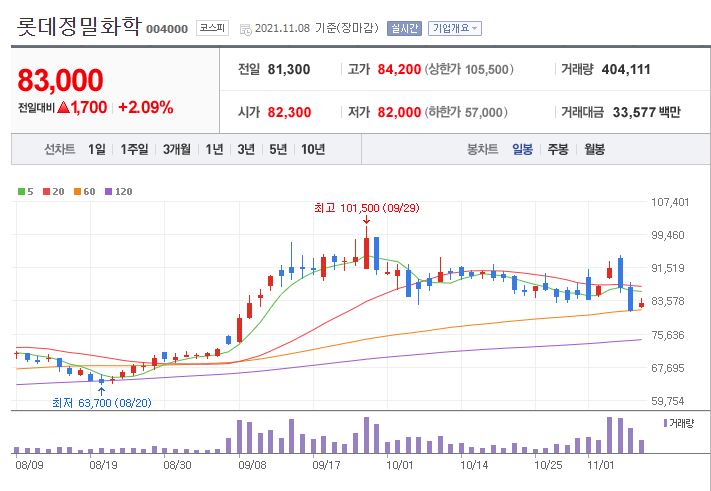Select the 1년 line chart tab
The image size is (711, 491).
214,149
